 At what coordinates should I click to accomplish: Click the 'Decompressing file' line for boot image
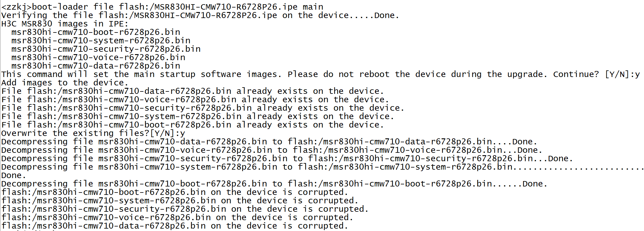click(274, 183)
